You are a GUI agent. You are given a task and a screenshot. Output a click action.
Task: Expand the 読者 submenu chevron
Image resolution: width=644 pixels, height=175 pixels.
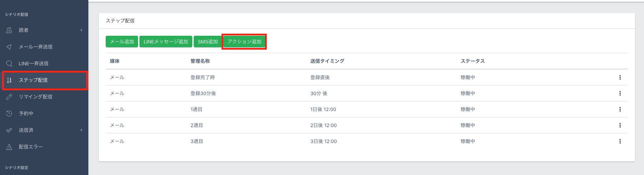81,30
